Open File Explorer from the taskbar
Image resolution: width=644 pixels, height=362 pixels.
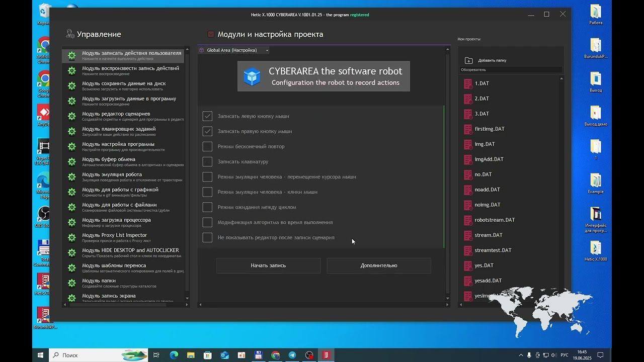tap(190, 355)
